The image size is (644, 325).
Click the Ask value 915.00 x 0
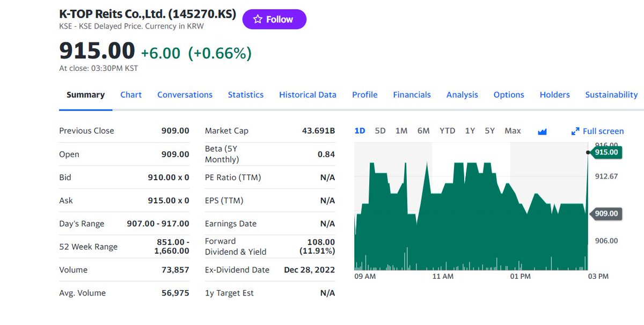click(169, 201)
